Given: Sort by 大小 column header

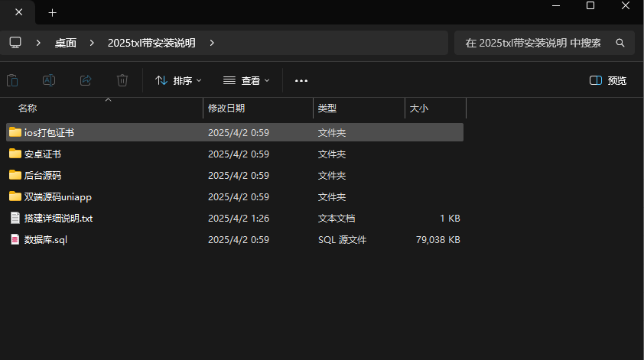Looking at the screenshot, I should pos(419,109).
